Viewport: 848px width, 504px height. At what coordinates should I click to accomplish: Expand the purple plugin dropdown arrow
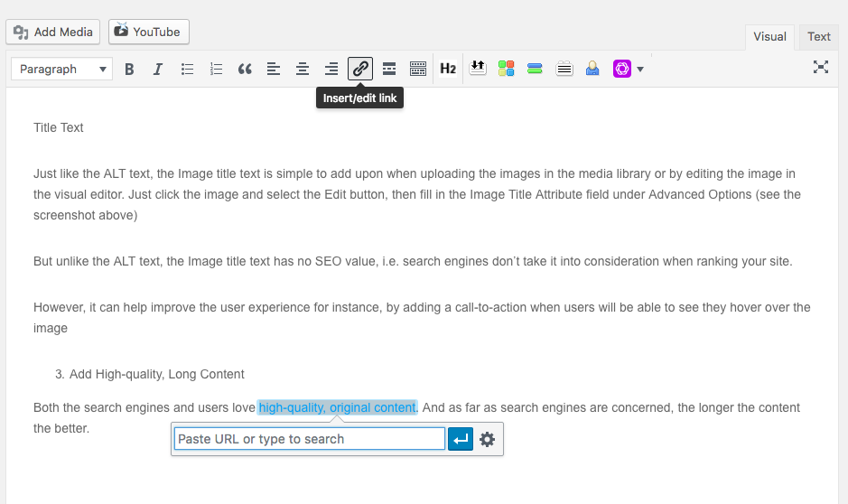coord(640,70)
